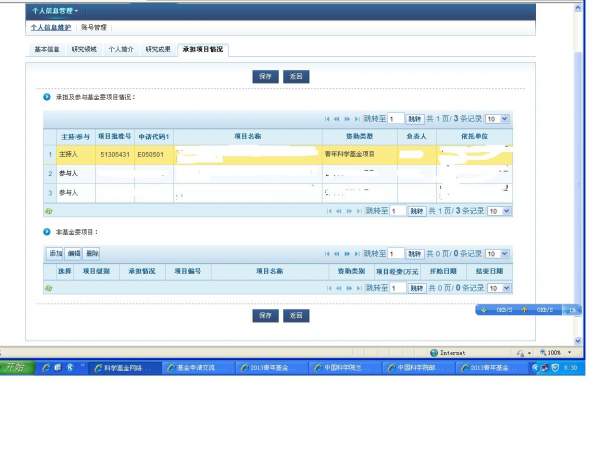Go to next page in fund table bottom pager
600x450 pixels.
(x=349, y=211)
